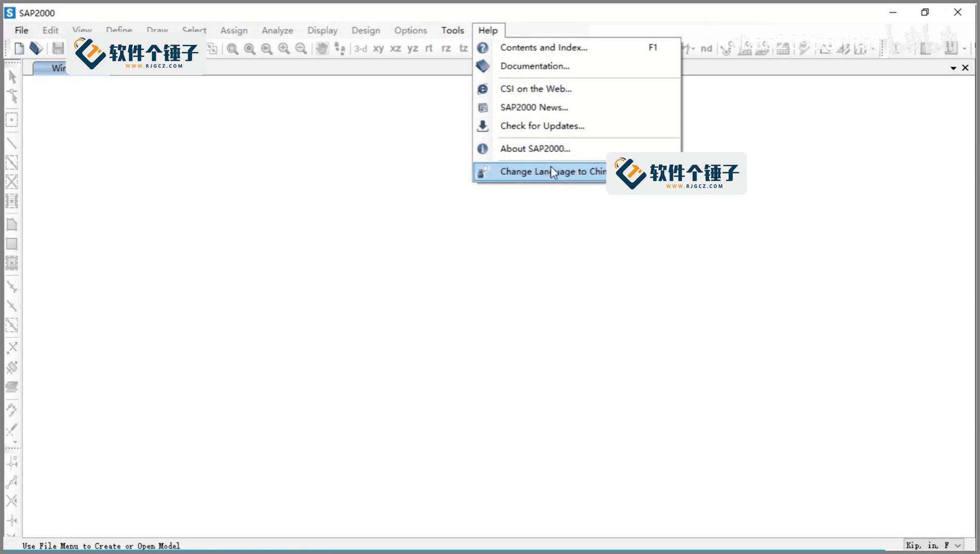Select the pointer selection tool in side toolbar
The image size is (980, 554).
pyautogui.click(x=12, y=77)
